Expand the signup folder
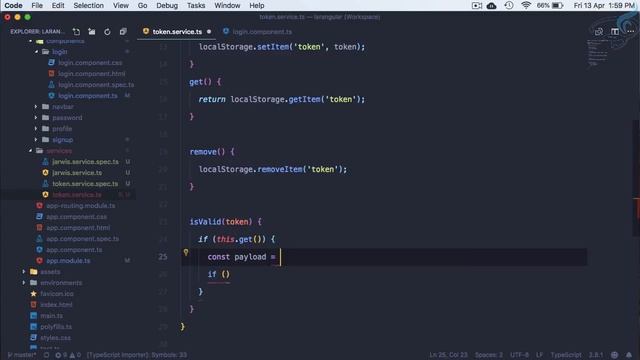Image resolution: width=640 pixels, height=360 pixels. [x=62, y=140]
